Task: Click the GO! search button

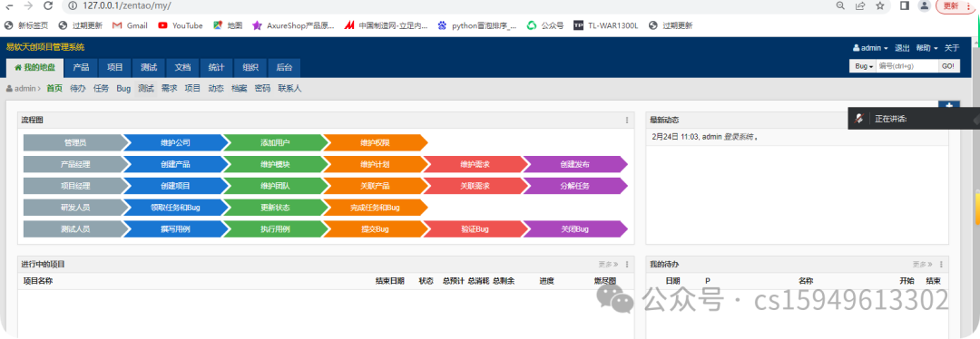Action: click(948, 66)
